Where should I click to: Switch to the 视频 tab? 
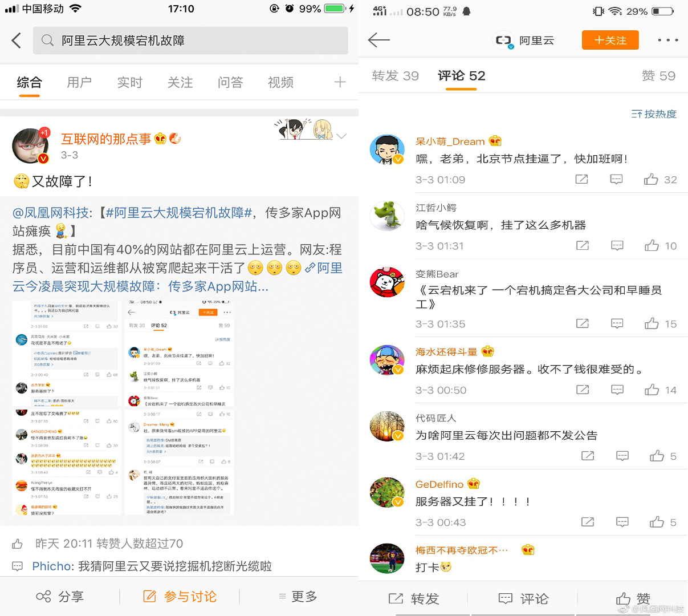[x=280, y=83]
